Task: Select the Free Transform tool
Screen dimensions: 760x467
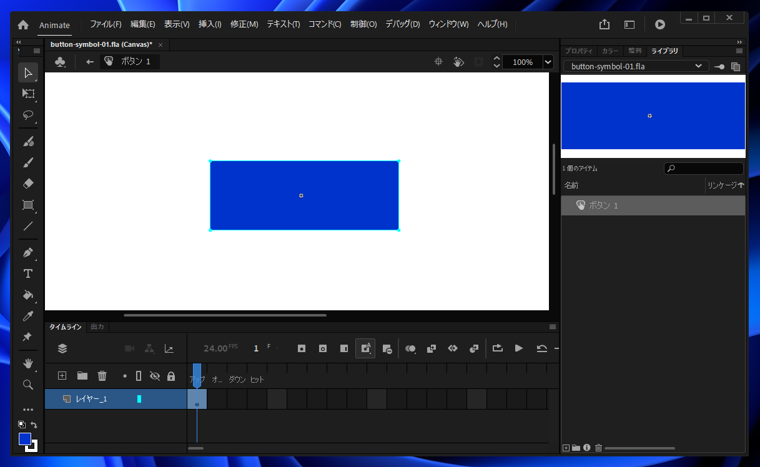Action: pos(28,94)
